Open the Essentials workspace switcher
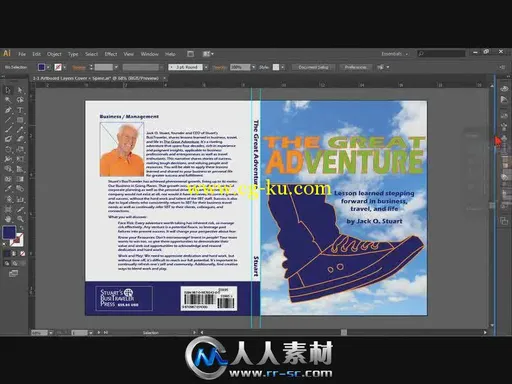The image size is (512, 384). pyautogui.click(x=395, y=54)
